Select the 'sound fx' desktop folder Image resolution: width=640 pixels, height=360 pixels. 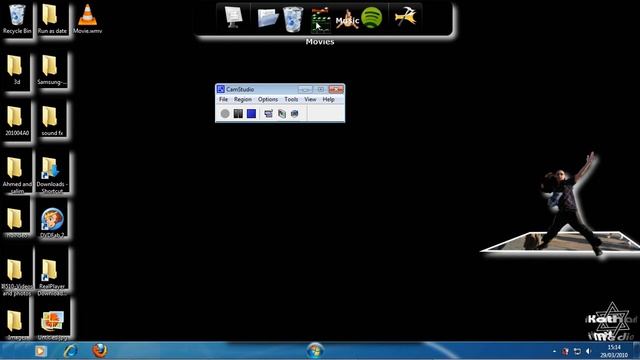pos(52,121)
